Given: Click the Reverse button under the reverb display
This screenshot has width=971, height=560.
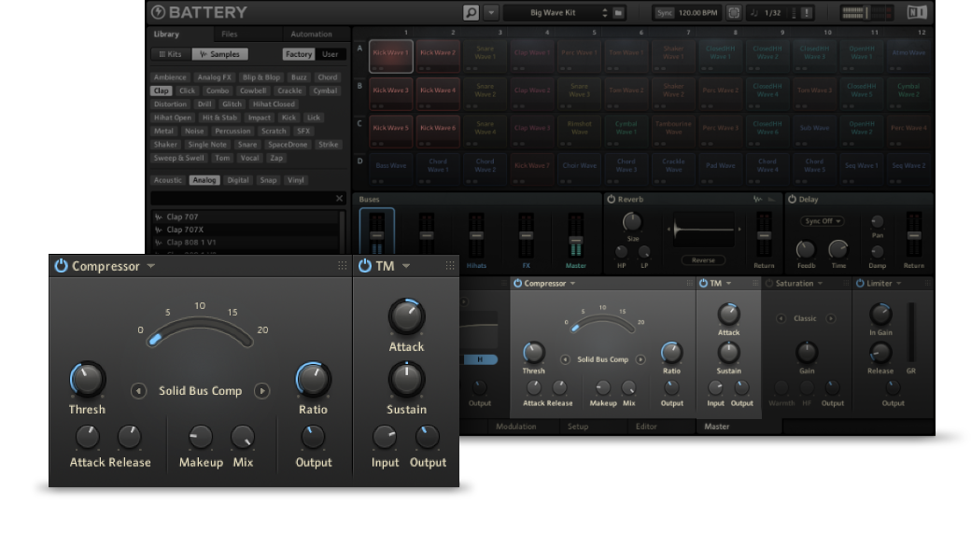Looking at the screenshot, I should point(703,260).
